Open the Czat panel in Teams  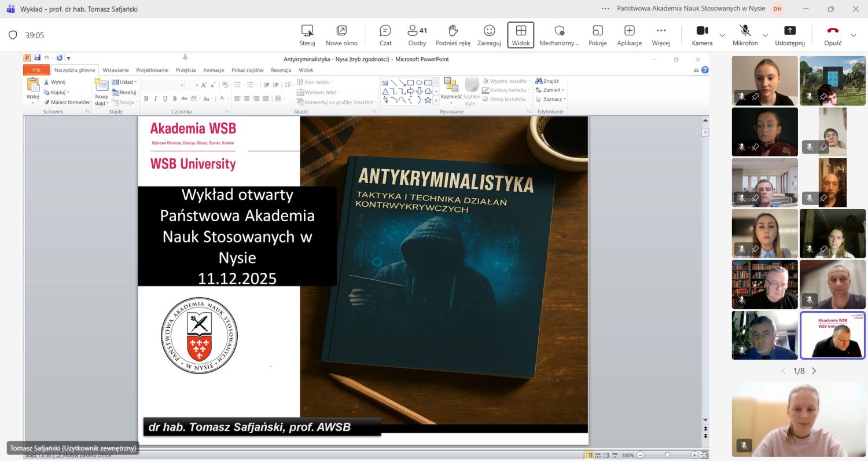385,35
